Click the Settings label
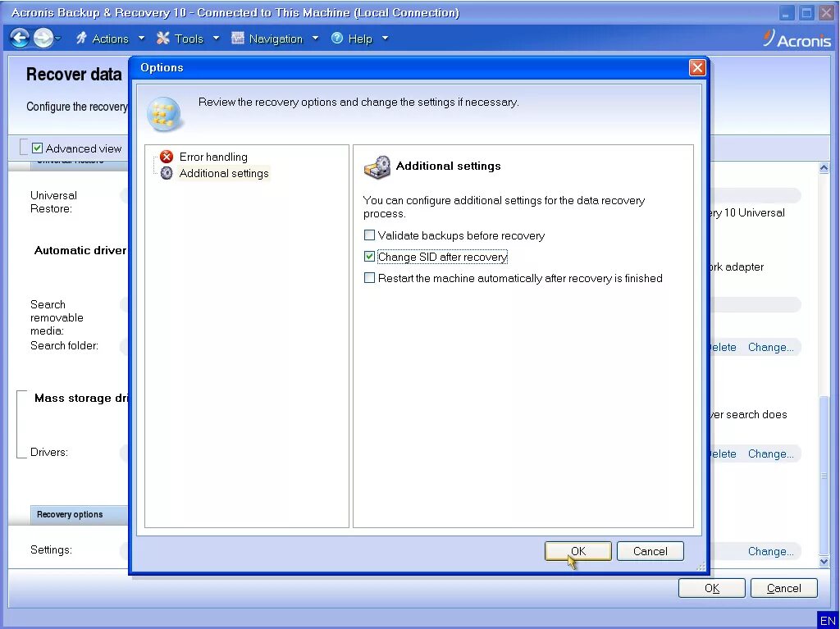 coord(51,549)
